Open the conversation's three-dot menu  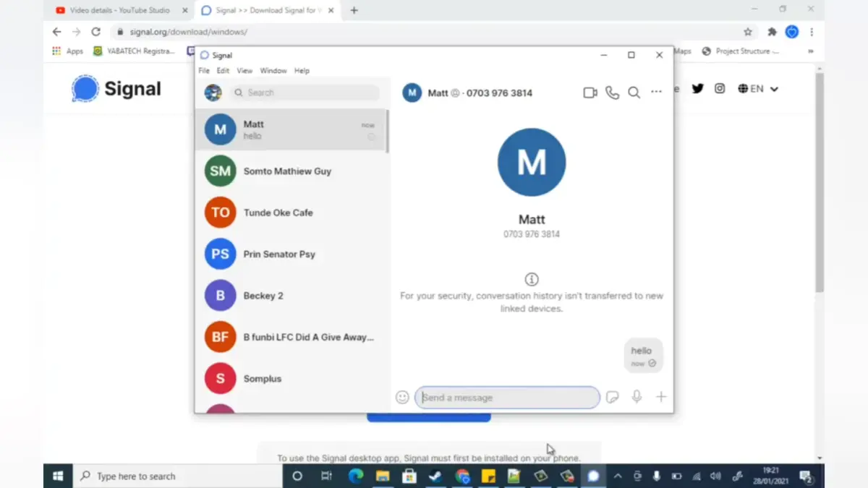click(x=656, y=92)
